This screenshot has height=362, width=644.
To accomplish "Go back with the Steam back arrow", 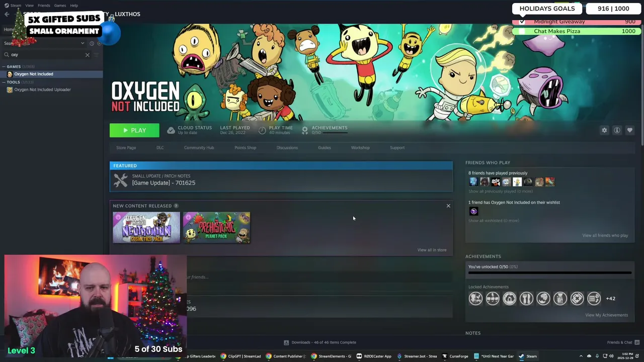I will pyautogui.click(x=7, y=14).
